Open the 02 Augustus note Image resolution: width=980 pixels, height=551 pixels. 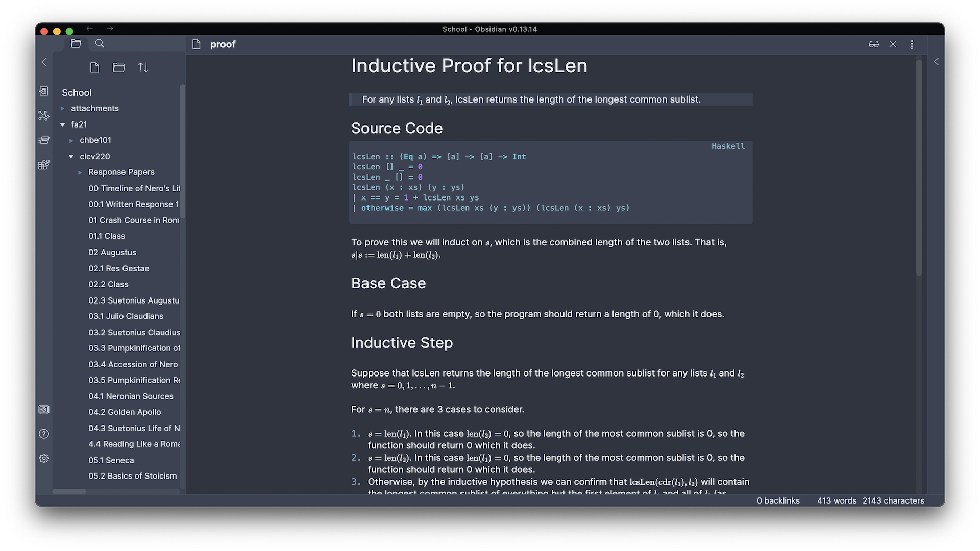tap(112, 252)
